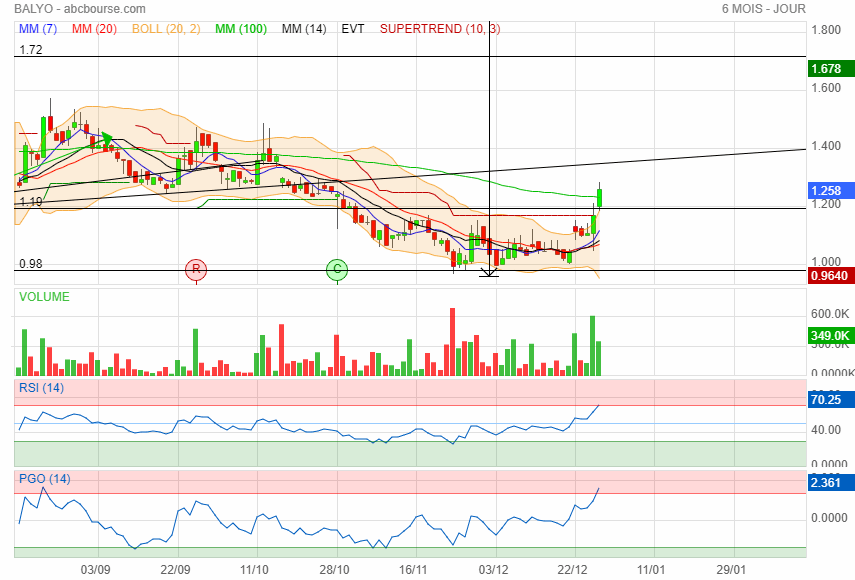Click the blue 1.258 current price tag

pos(831,191)
